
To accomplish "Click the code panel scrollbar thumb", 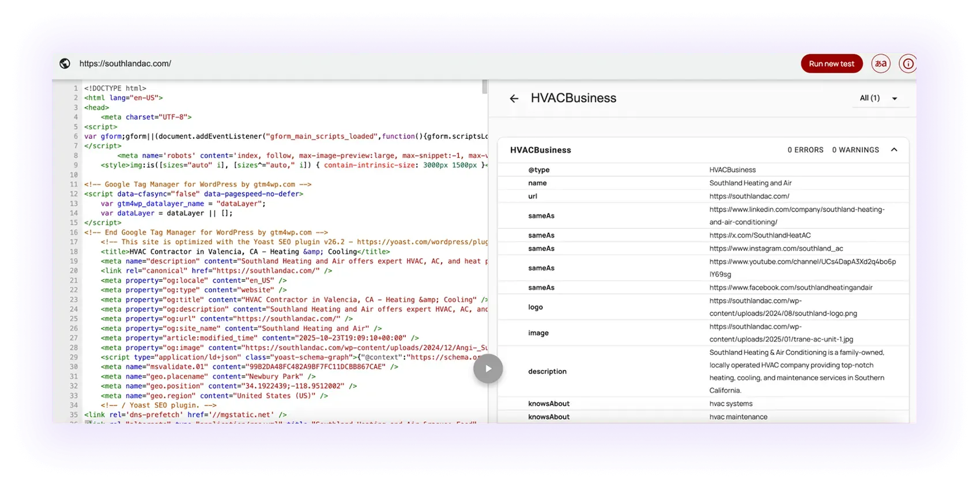I will [484, 87].
